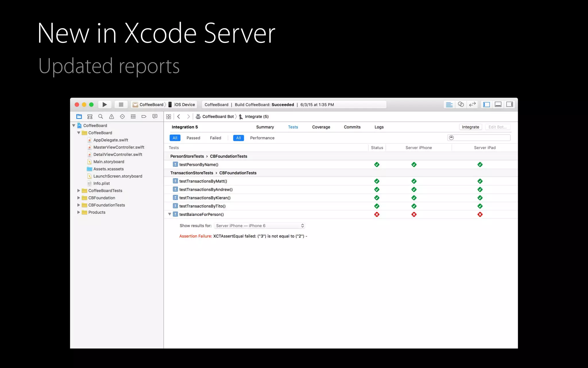Click the Integrate button
This screenshot has width=588, height=368.
pyautogui.click(x=471, y=127)
